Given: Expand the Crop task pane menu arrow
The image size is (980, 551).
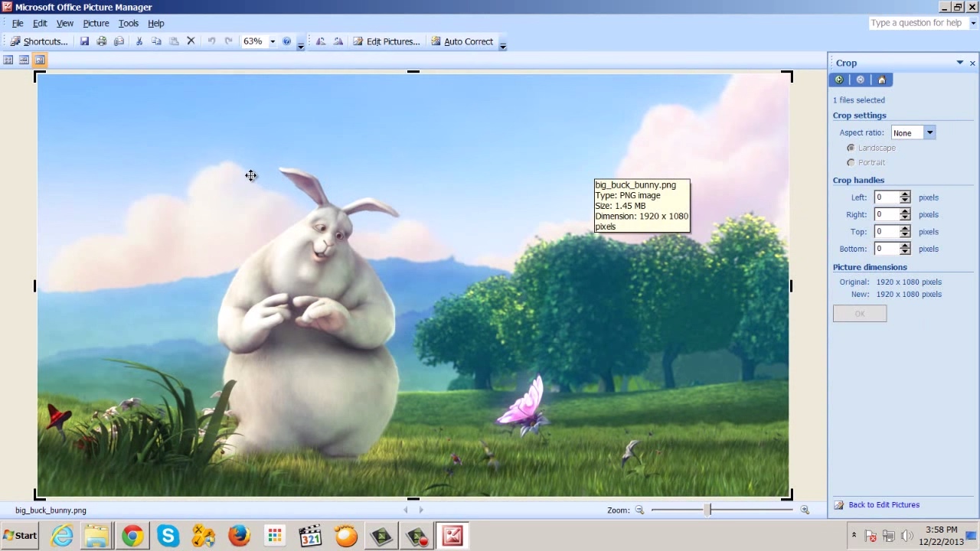Looking at the screenshot, I should pos(959,63).
